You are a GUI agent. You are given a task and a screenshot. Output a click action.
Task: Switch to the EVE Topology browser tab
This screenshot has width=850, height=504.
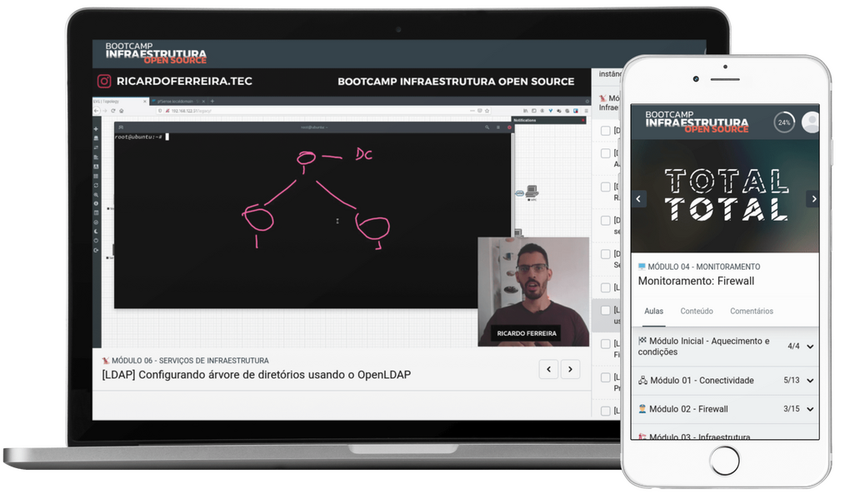(120, 102)
